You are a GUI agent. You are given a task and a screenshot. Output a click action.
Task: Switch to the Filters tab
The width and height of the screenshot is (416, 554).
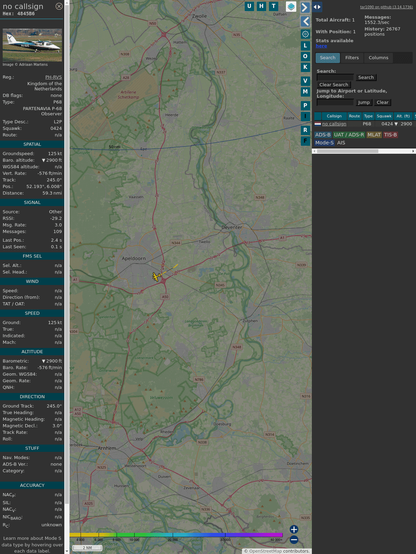point(352,58)
